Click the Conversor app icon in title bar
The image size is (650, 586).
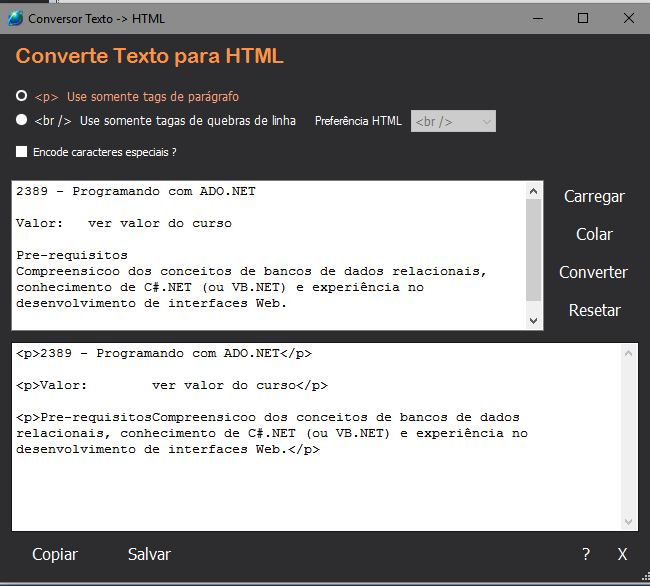pos(15,19)
